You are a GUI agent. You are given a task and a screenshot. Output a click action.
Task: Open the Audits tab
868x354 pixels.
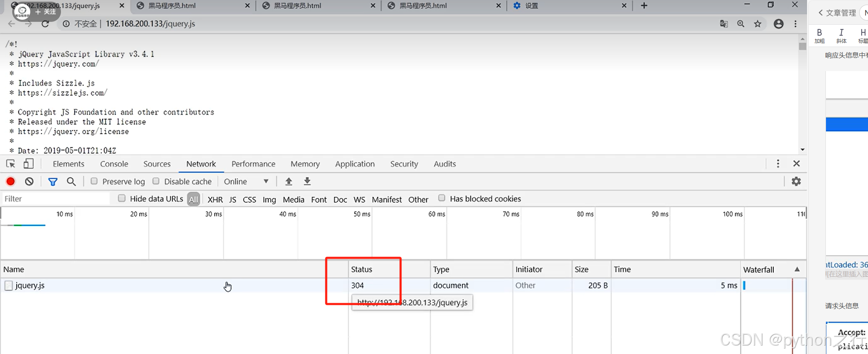(445, 164)
